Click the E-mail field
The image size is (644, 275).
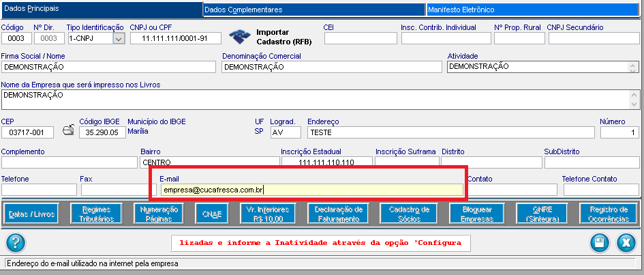click(311, 190)
